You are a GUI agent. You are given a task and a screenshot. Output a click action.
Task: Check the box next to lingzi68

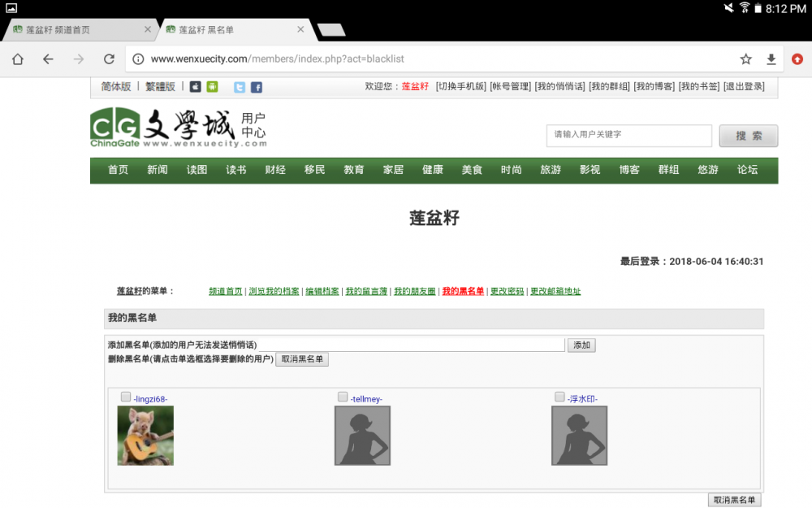pos(126,397)
